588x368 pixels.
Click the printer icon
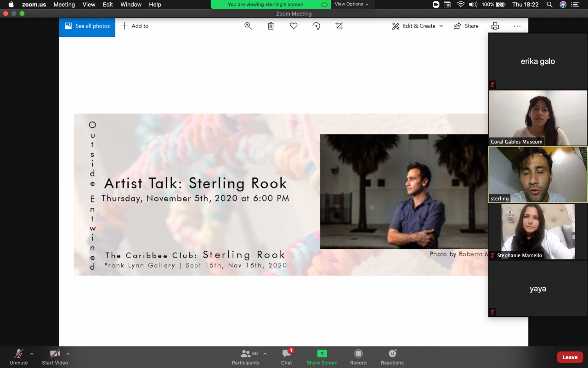495,26
